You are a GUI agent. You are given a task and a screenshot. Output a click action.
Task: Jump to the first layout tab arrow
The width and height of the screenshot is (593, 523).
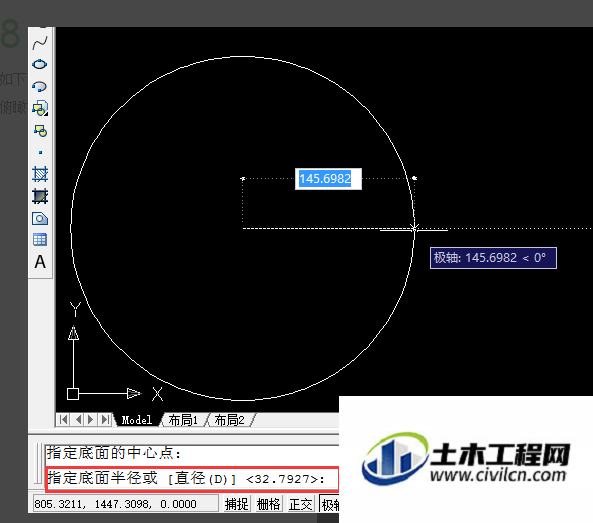(64, 420)
